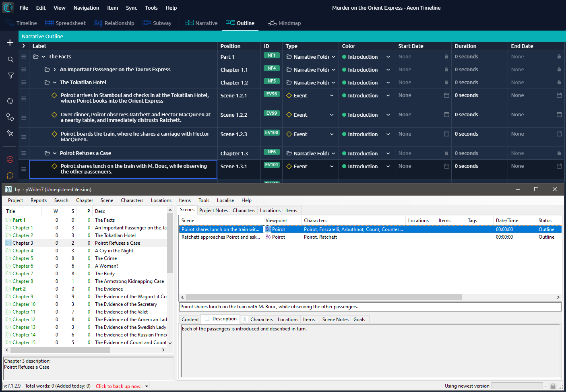Open Color dropdown for Chapter 1.1
The width and height of the screenshot is (566, 392).
(388, 70)
